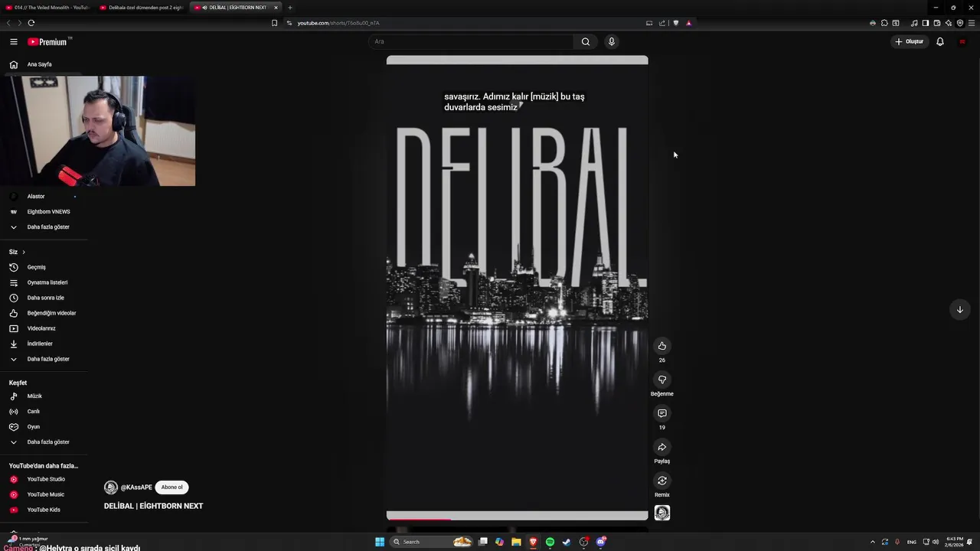Open YouTube Music link

click(x=46, y=494)
